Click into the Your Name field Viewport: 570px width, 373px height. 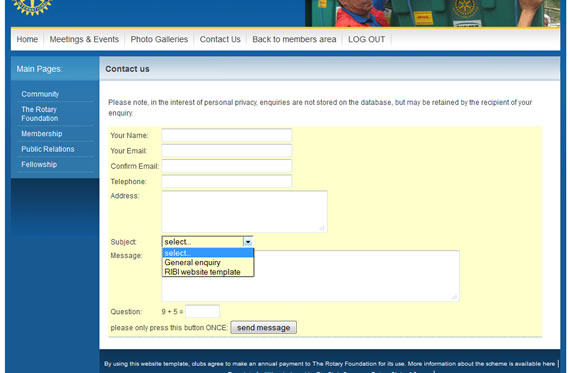pos(226,135)
